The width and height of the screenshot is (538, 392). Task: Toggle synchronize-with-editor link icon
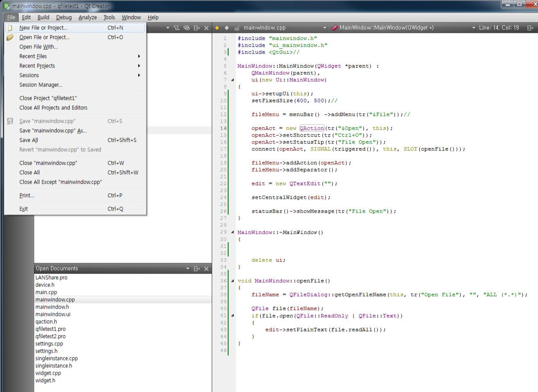187,28
